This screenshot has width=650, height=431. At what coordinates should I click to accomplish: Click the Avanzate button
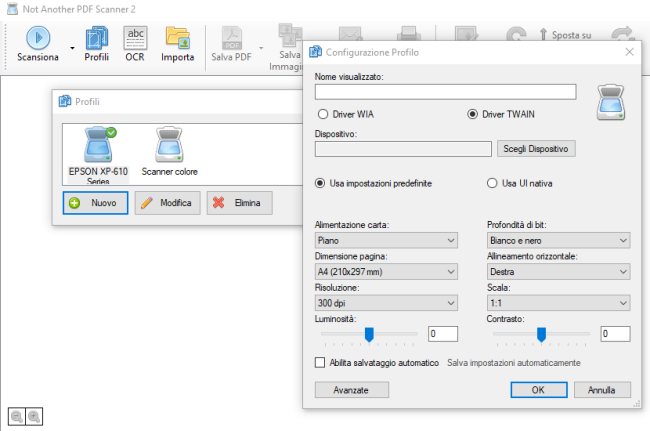click(351, 389)
